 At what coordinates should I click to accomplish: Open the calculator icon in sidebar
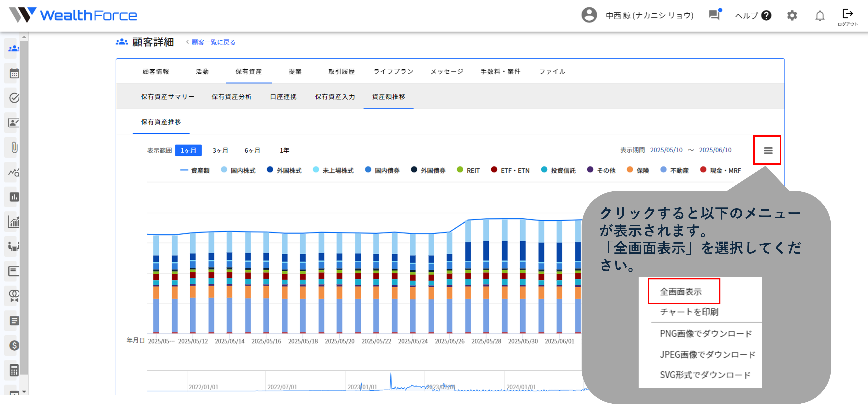pos(14,370)
